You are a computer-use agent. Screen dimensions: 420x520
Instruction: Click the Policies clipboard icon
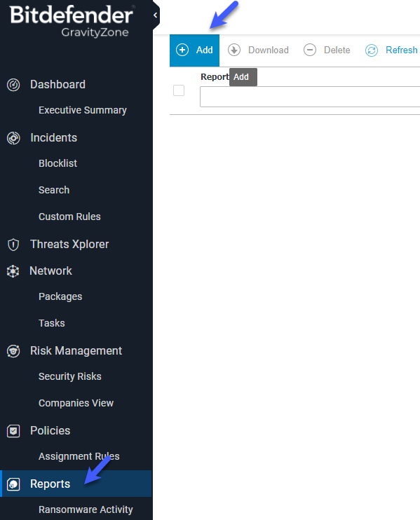pyautogui.click(x=13, y=431)
